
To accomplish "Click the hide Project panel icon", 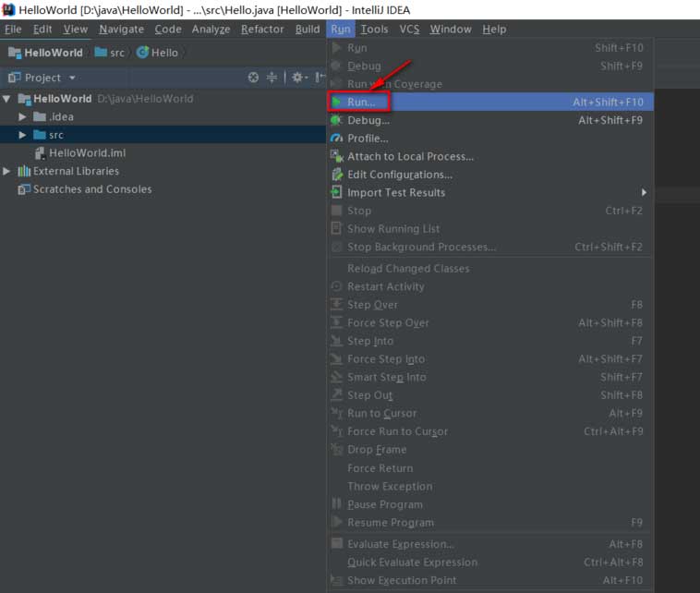I will click(320, 78).
